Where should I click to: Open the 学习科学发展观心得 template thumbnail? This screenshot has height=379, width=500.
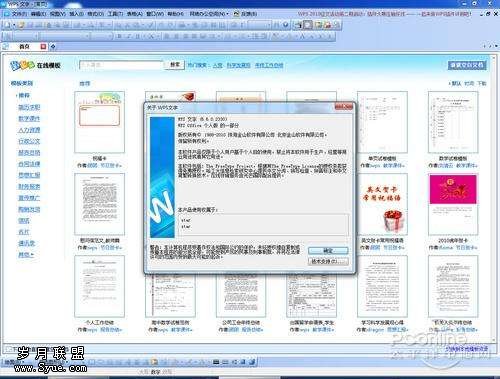[382, 286]
